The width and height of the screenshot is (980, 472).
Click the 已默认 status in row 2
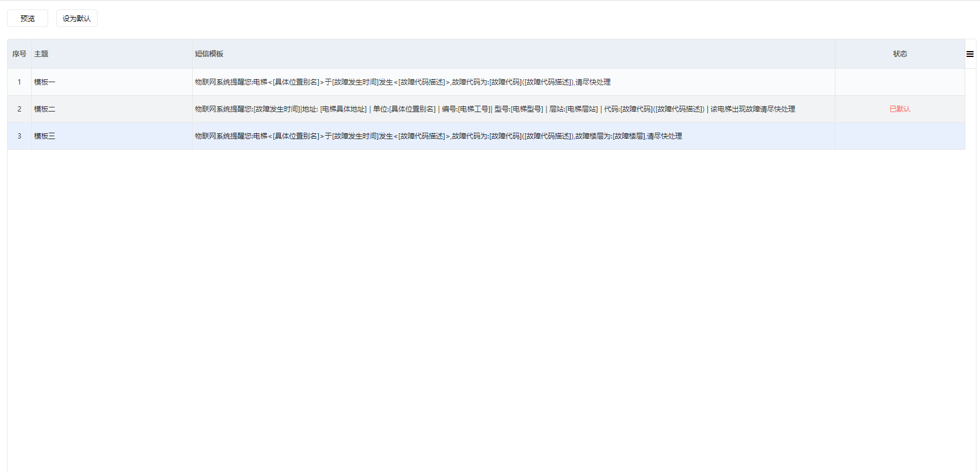coord(900,109)
